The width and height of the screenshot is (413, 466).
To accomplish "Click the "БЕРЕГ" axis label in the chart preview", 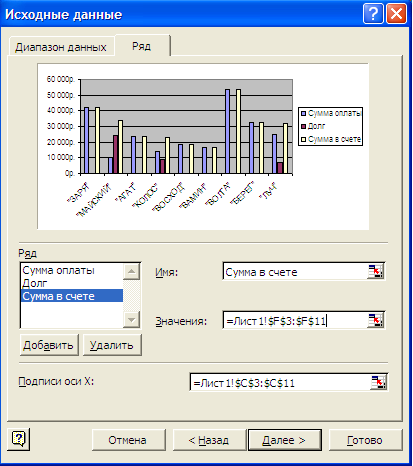I will (x=243, y=193).
